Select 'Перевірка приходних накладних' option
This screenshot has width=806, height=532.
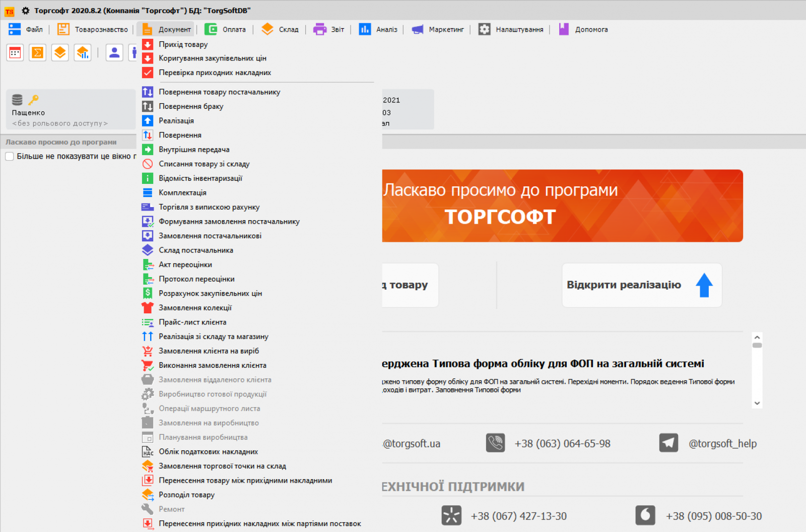(214, 72)
